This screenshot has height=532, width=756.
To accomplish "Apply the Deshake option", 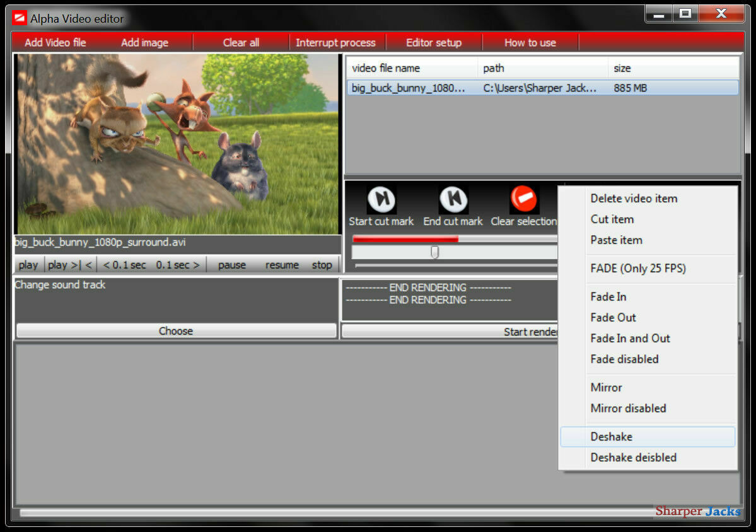I will [648, 437].
